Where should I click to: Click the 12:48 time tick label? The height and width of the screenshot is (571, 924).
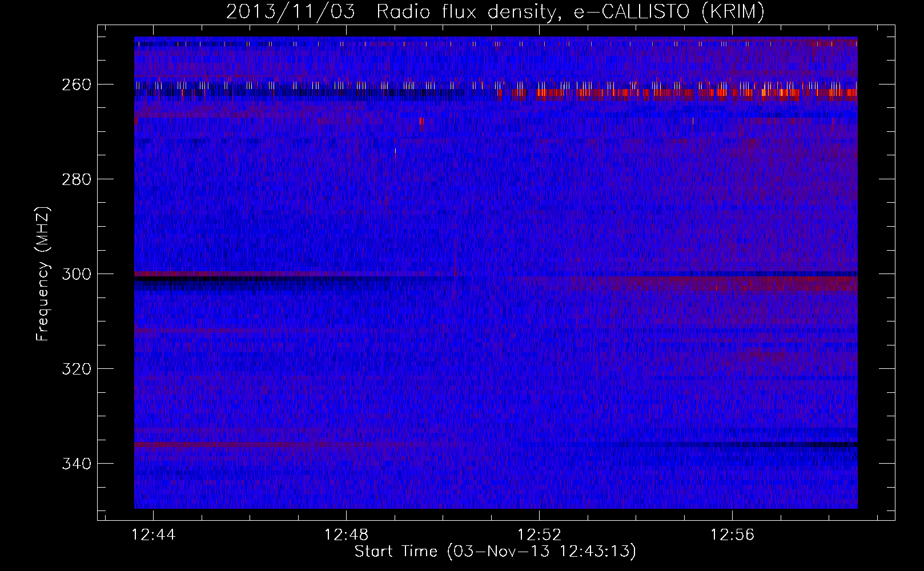(x=347, y=535)
